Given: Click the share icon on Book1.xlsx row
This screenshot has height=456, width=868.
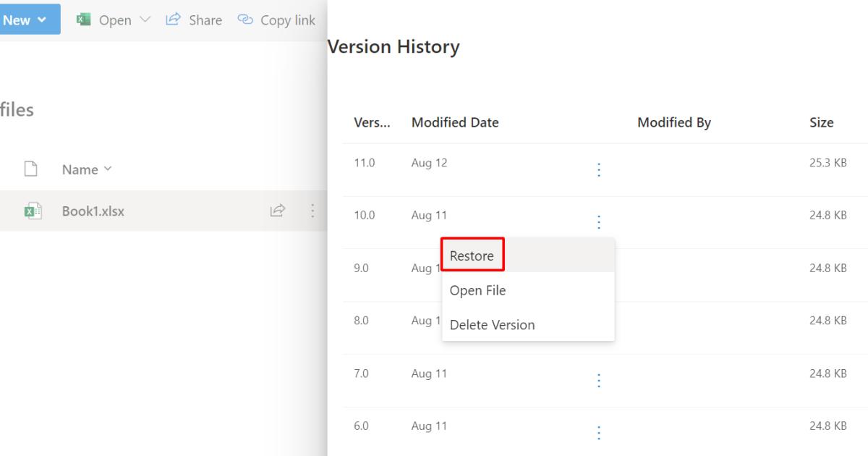Looking at the screenshot, I should pos(276,211).
